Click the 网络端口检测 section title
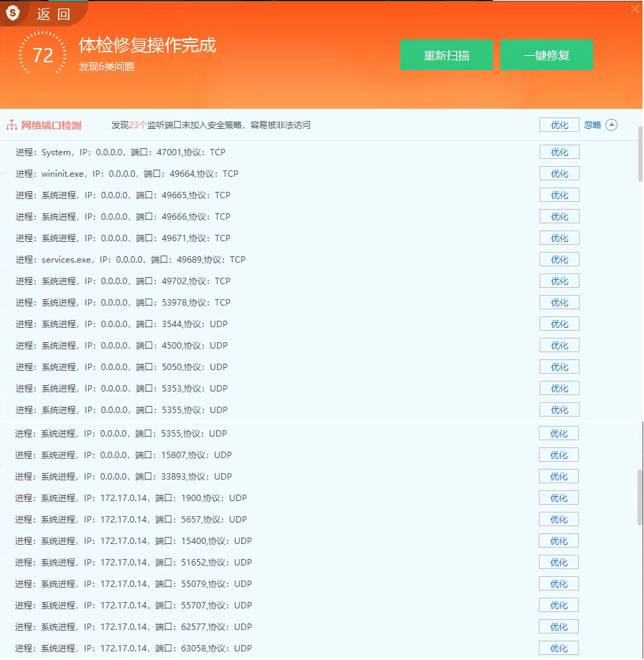Viewport: 644px width, 660px height. click(x=52, y=125)
